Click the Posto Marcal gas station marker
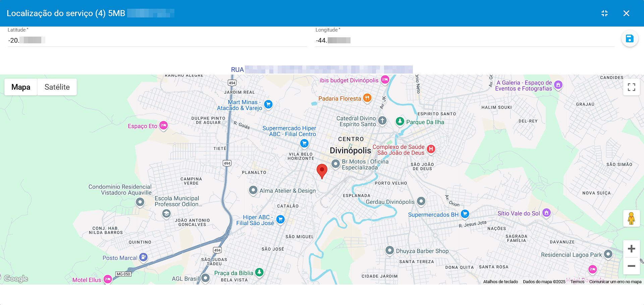644x305 pixels. [143, 257]
